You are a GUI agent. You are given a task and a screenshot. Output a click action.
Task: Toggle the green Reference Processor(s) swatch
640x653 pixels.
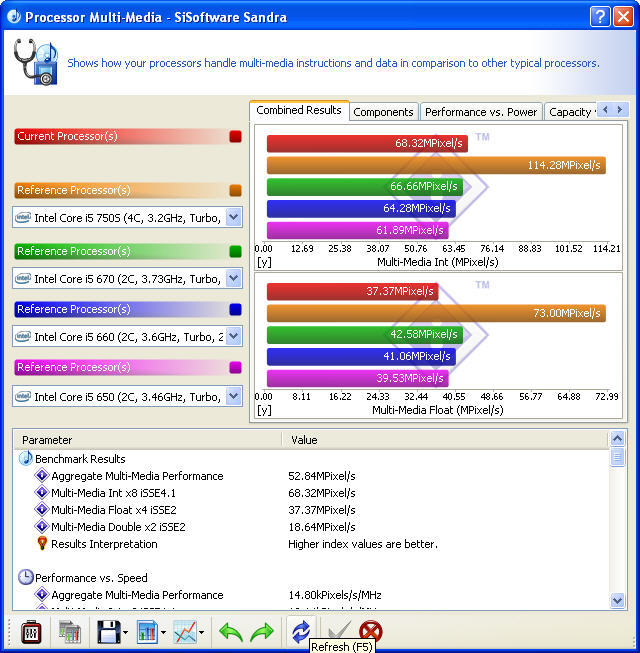(x=235, y=252)
